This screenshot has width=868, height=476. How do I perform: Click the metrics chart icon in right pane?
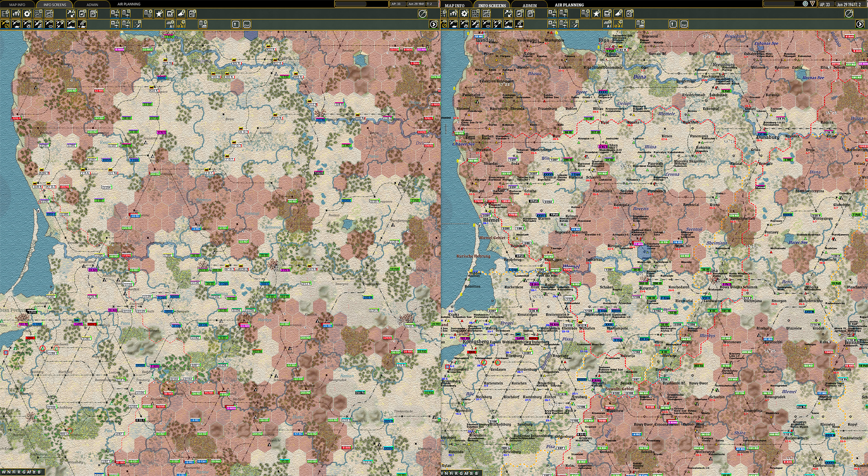point(475,13)
